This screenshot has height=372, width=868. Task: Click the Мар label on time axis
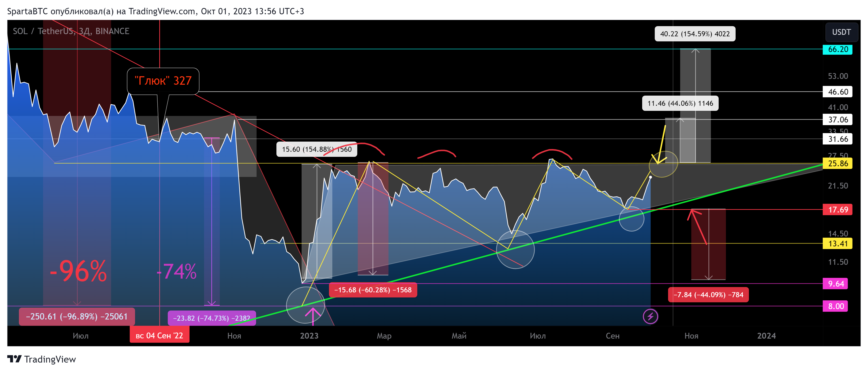pyautogui.click(x=384, y=336)
